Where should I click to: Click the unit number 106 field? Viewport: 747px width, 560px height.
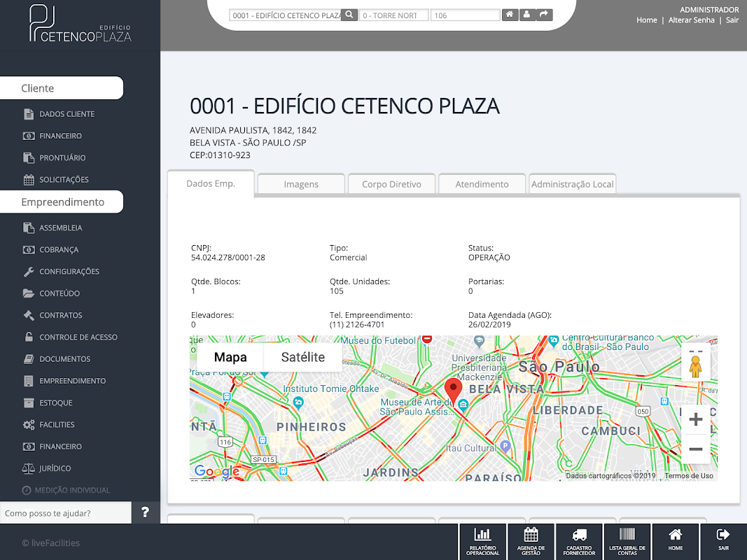click(x=465, y=15)
